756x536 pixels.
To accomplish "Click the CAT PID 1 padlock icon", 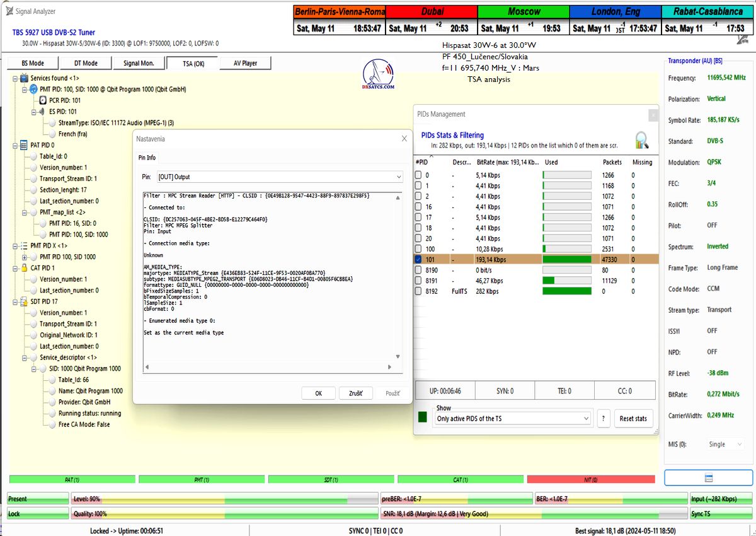I will pos(24,268).
